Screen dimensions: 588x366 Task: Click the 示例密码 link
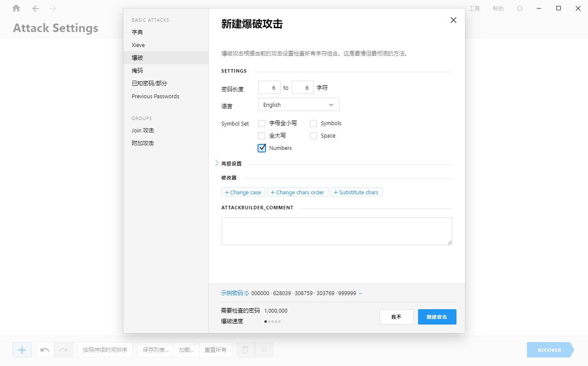232,293
